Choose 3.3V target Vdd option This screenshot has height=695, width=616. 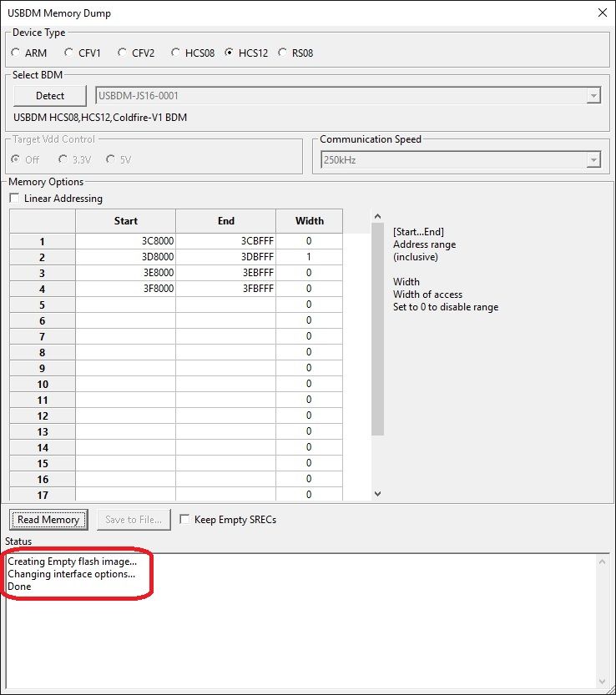tap(74, 159)
